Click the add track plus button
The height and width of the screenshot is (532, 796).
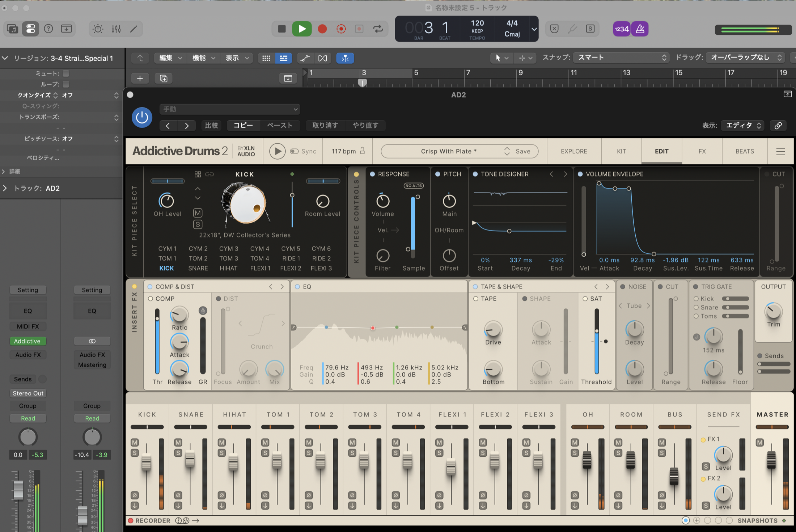[140, 78]
